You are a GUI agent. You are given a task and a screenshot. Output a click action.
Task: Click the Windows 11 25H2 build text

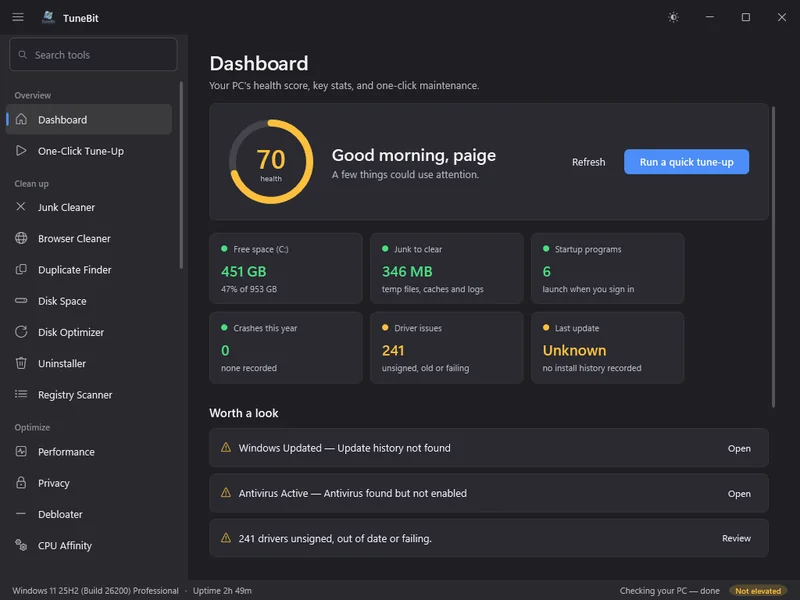click(x=95, y=591)
